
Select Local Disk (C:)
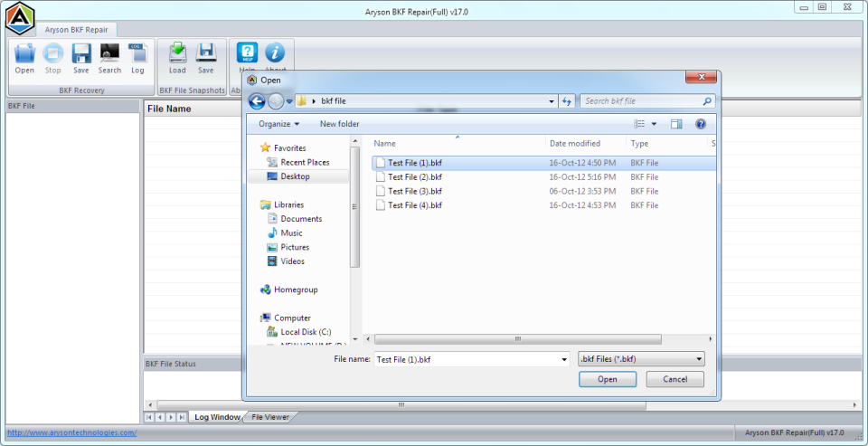[x=299, y=332]
